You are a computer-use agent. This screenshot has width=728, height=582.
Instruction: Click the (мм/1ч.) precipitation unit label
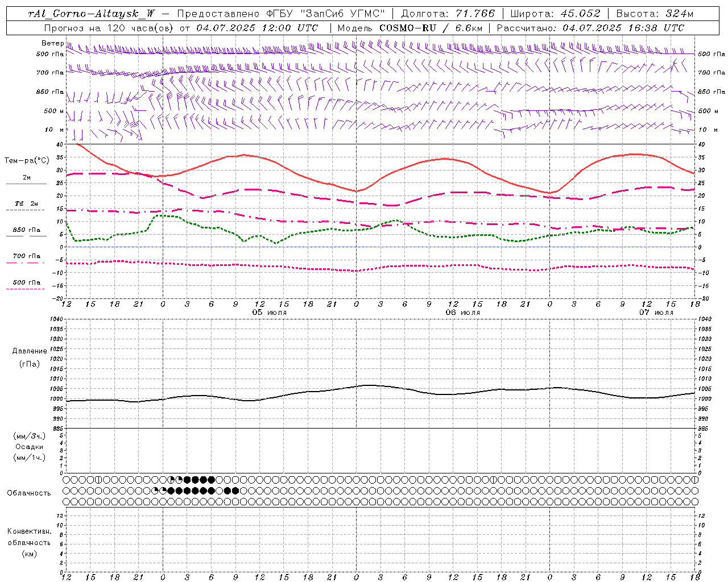click(x=30, y=458)
